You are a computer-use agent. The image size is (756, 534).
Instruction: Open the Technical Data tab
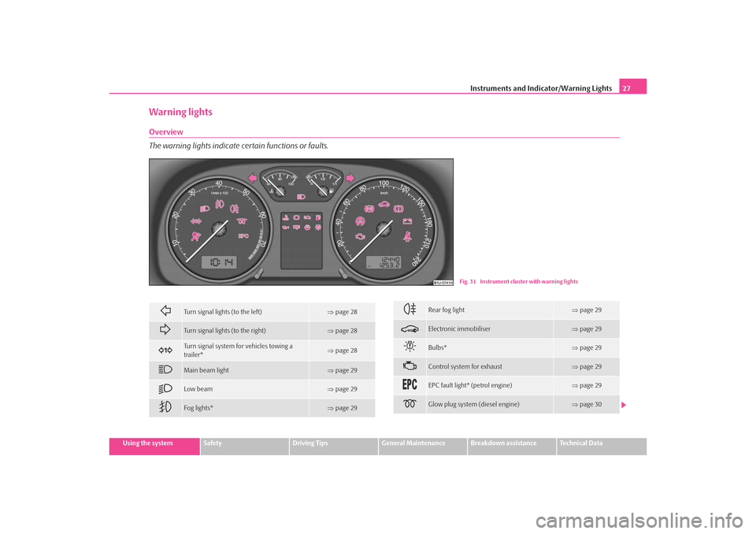click(602, 447)
